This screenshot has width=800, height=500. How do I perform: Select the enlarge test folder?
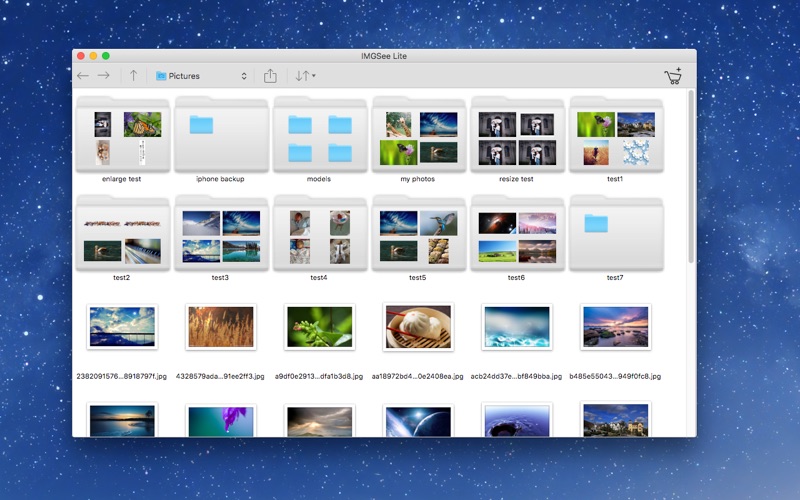122,134
